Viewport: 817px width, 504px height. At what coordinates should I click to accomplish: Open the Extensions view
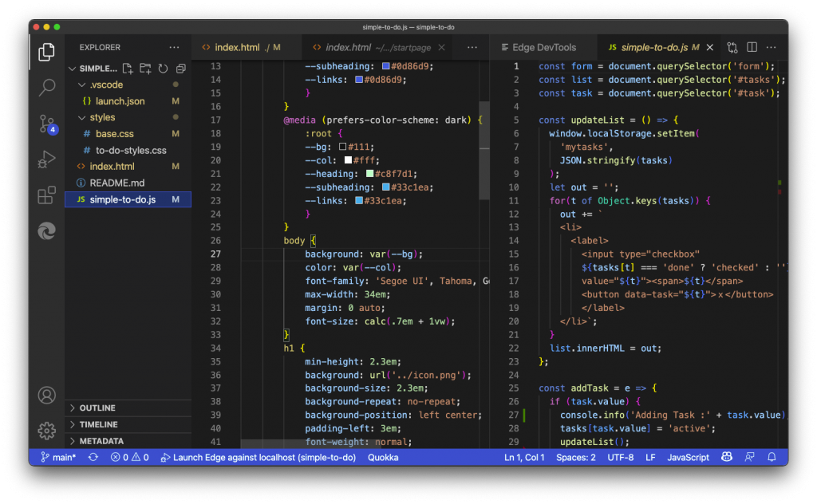coord(46,195)
